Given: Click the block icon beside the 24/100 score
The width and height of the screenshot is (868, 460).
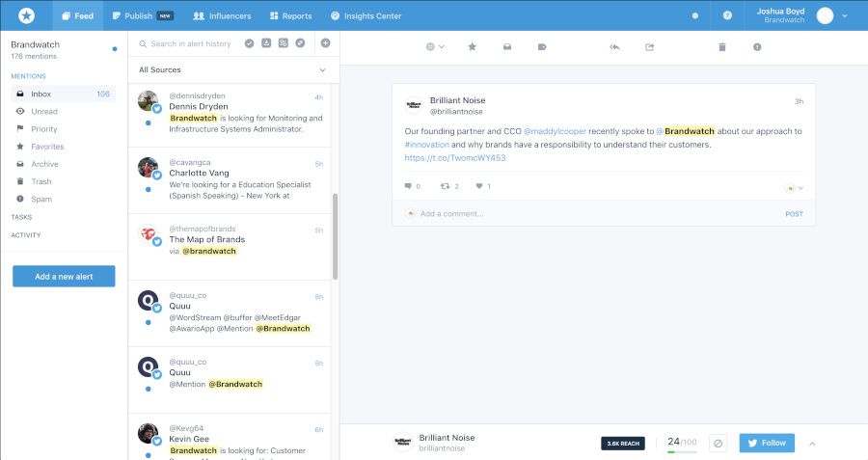Looking at the screenshot, I should (718, 443).
